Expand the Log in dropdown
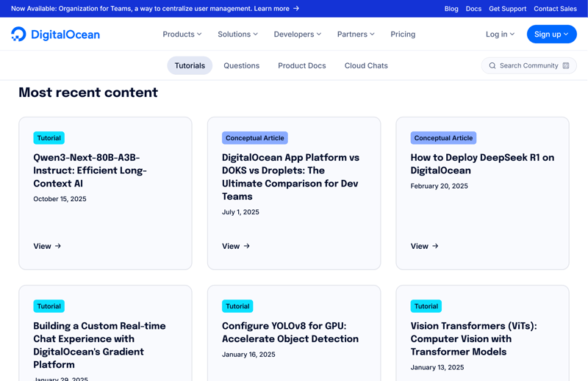Image resolution: width=588 pixels, height=381 pixels. pyautogui.click(x=500, y=35)
